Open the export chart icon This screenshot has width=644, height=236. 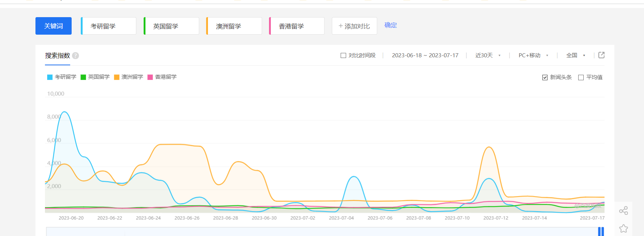(601, 55)
